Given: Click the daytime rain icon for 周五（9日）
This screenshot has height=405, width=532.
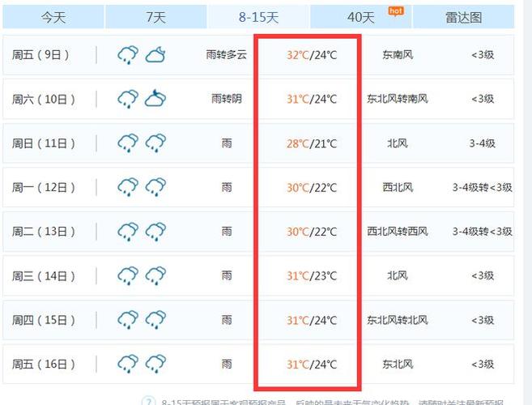Looking at the screenshot, I should pos(128,54).
